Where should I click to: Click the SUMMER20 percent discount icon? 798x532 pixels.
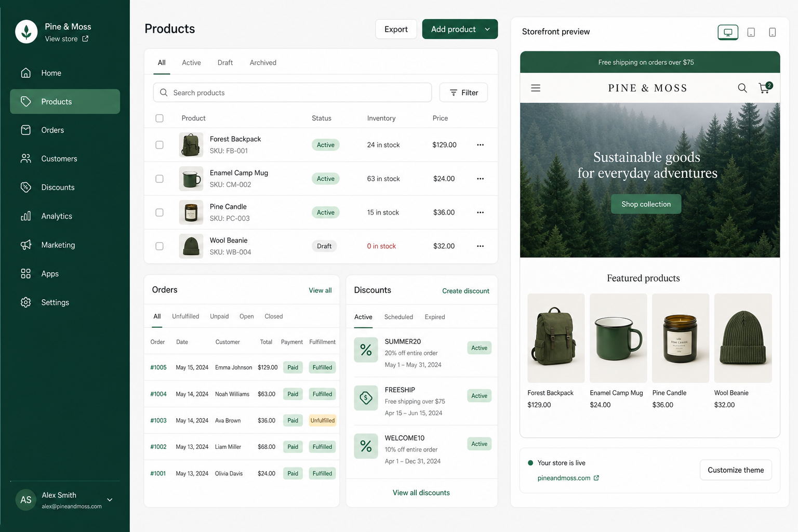pyautogui.click(x=366, y=350)
